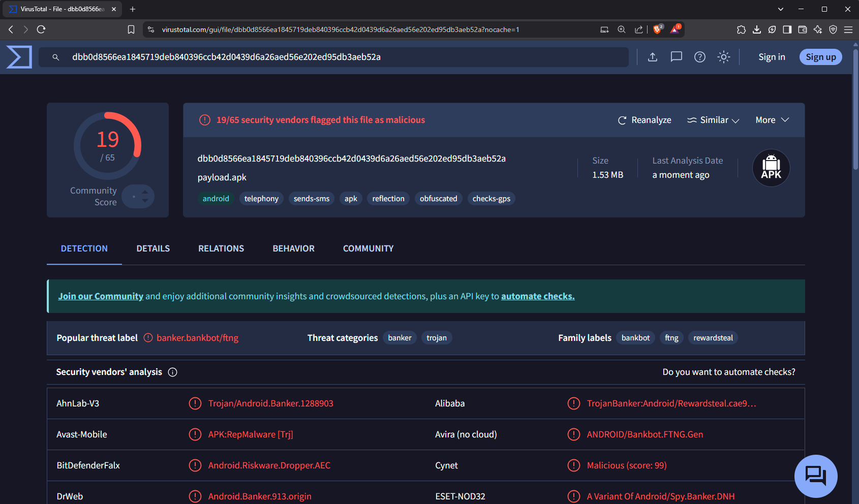
Task: Click the browser back arrow
Action: pos(11,29)
